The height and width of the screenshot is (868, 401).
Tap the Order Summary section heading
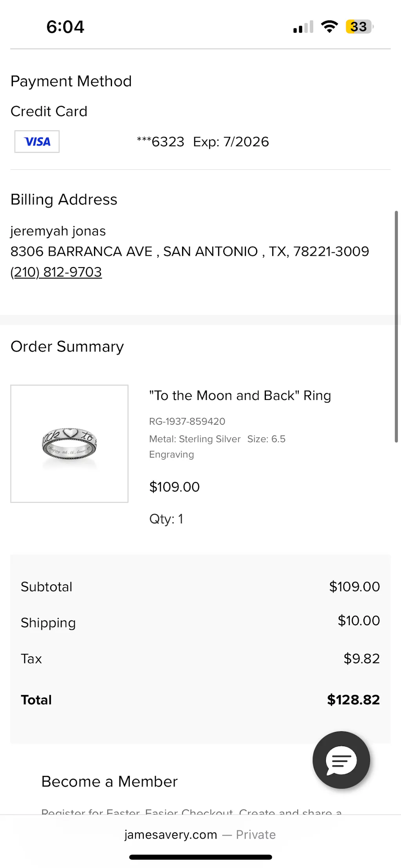67,347
